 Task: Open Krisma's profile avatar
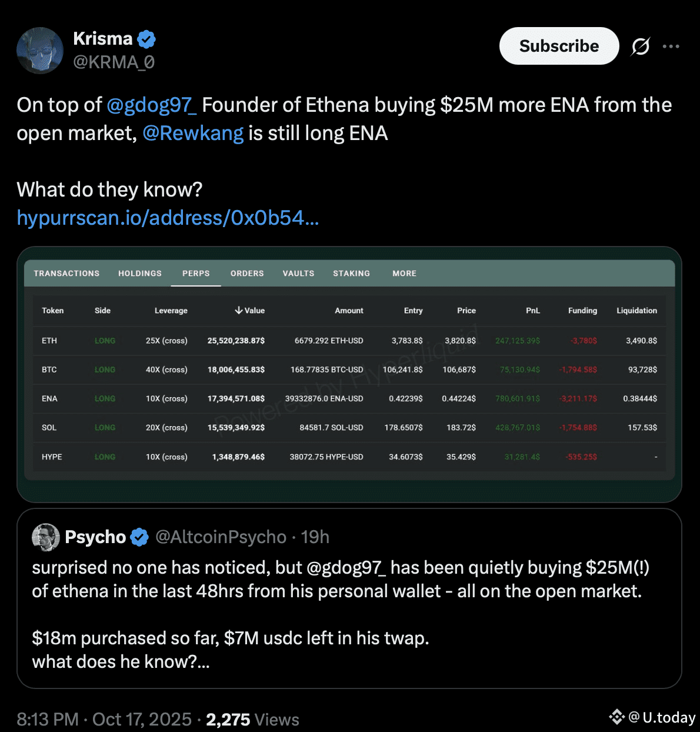[40, 51]
